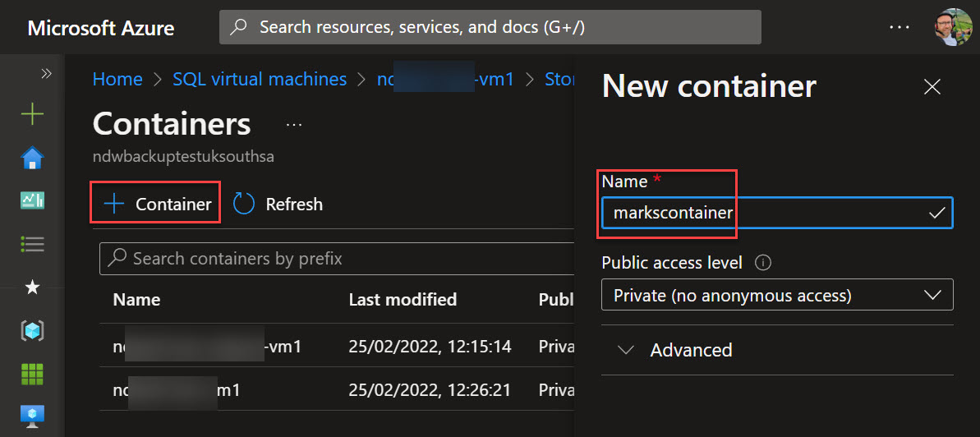Open the Virtual machines monitor icon
Viewport: 980px width, 437px height.
pos(33,415)
